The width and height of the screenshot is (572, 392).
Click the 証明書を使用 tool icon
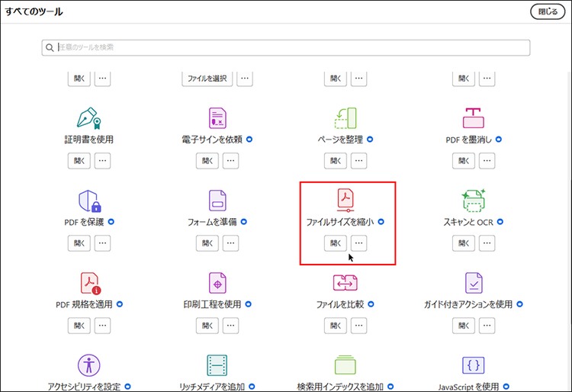pyautogui.click(x=89, y=118)
